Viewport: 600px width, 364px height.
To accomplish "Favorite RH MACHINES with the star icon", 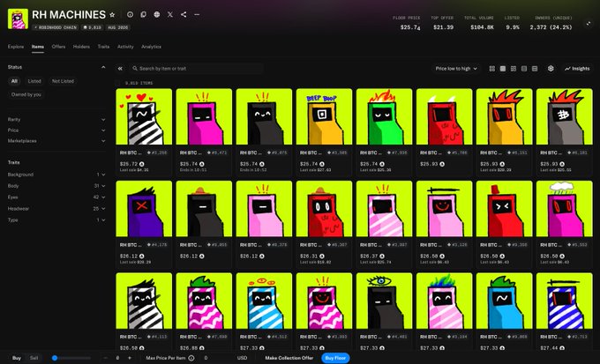I will [x=112, y=14].
